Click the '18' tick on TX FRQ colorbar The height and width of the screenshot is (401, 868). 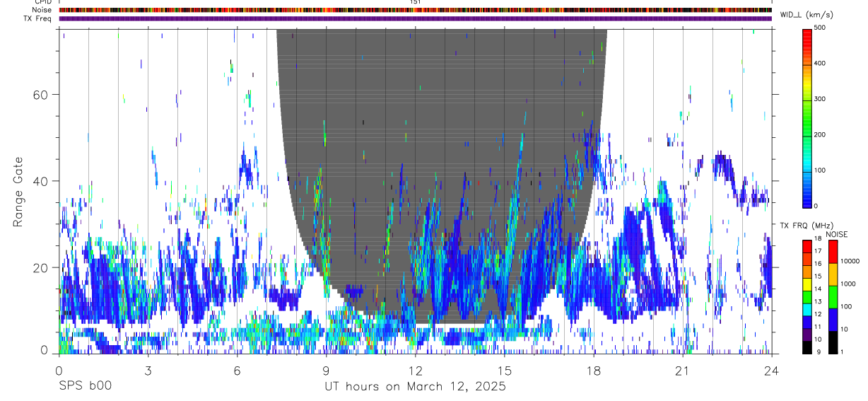click(818, 239)
